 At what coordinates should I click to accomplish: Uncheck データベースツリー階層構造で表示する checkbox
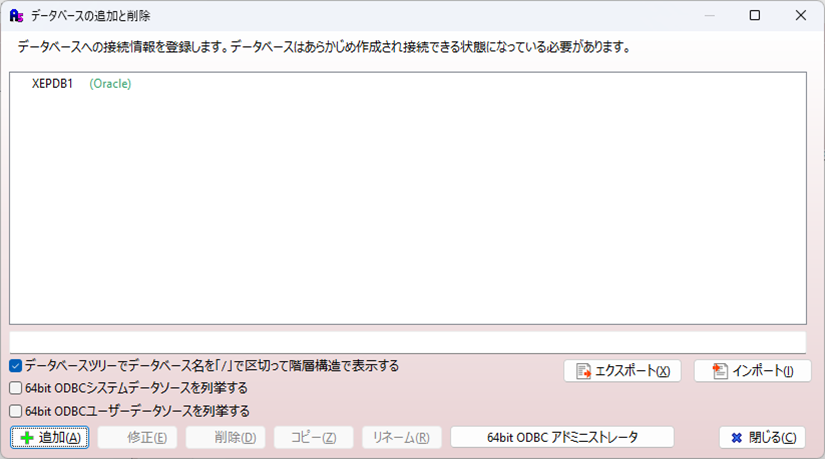click(x=16, y=365)
